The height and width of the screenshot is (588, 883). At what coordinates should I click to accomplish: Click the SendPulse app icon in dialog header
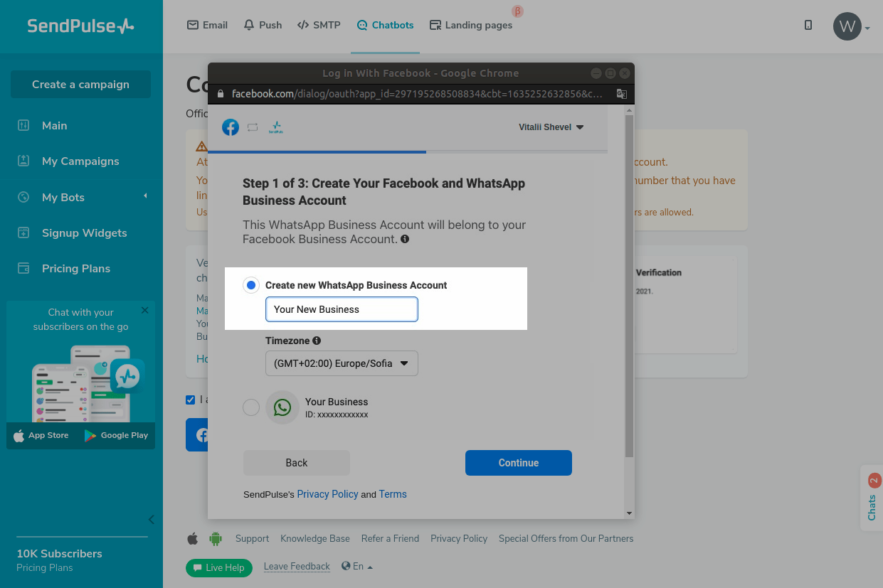click(276, 127)
